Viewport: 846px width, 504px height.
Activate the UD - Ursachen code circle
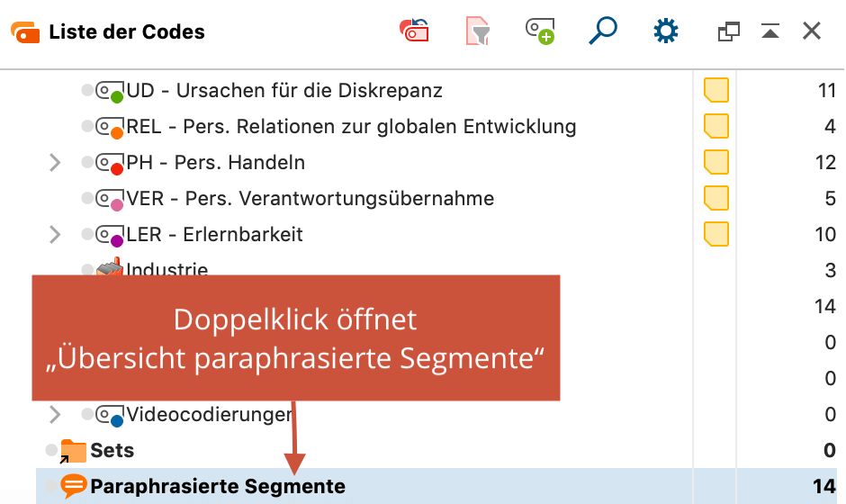[x=87, y=90]
